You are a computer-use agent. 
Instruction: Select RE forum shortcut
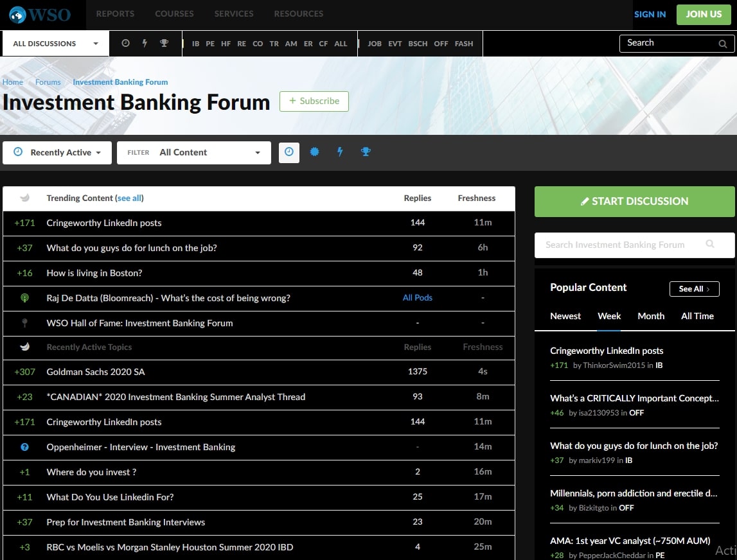[x=242, y=44]
